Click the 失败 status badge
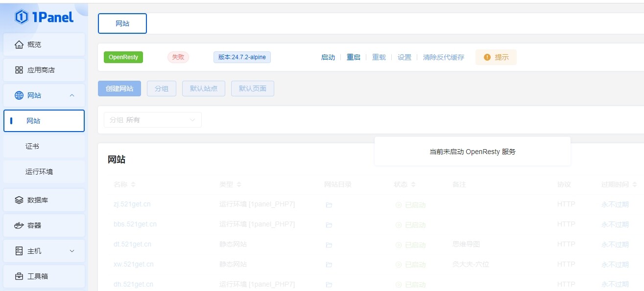 pos(178,57)
